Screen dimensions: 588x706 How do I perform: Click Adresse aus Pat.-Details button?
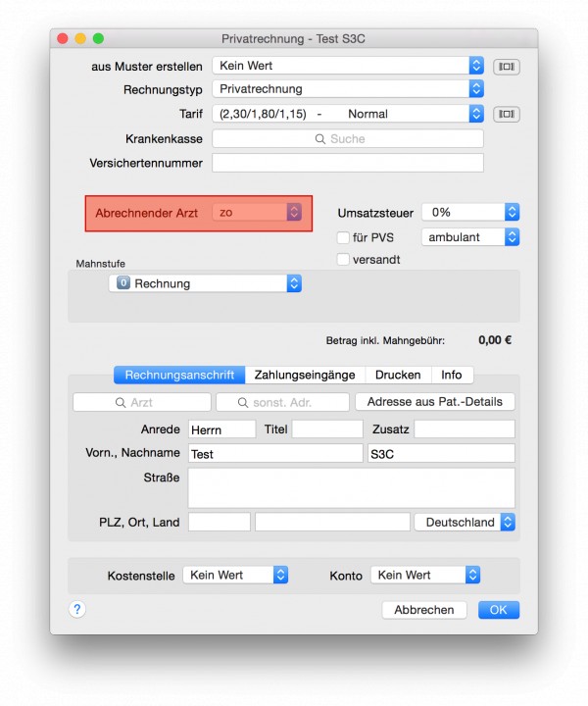tap(434, 402)
